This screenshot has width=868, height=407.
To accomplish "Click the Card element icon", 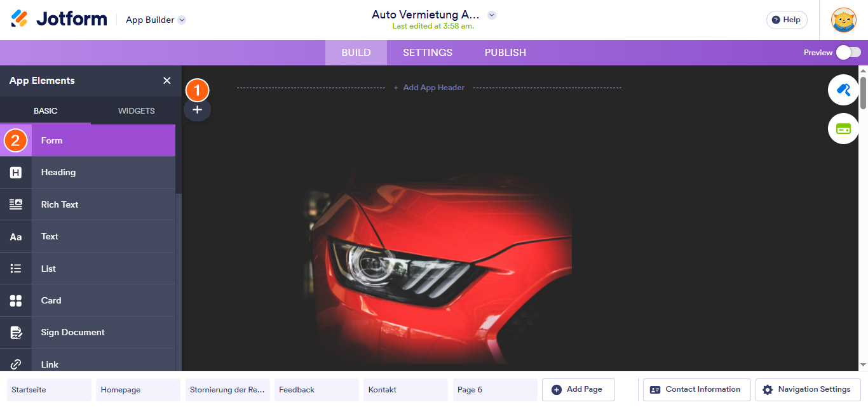I will 16,300.
